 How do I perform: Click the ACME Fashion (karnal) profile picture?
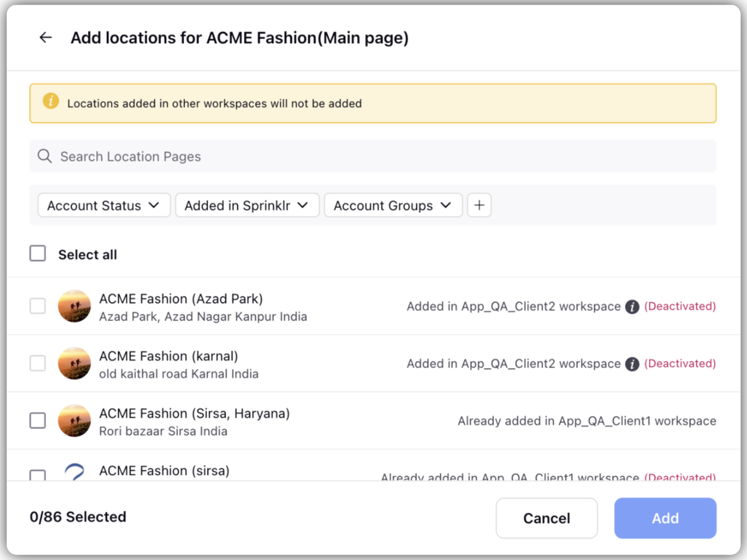[x=74, y=363]
